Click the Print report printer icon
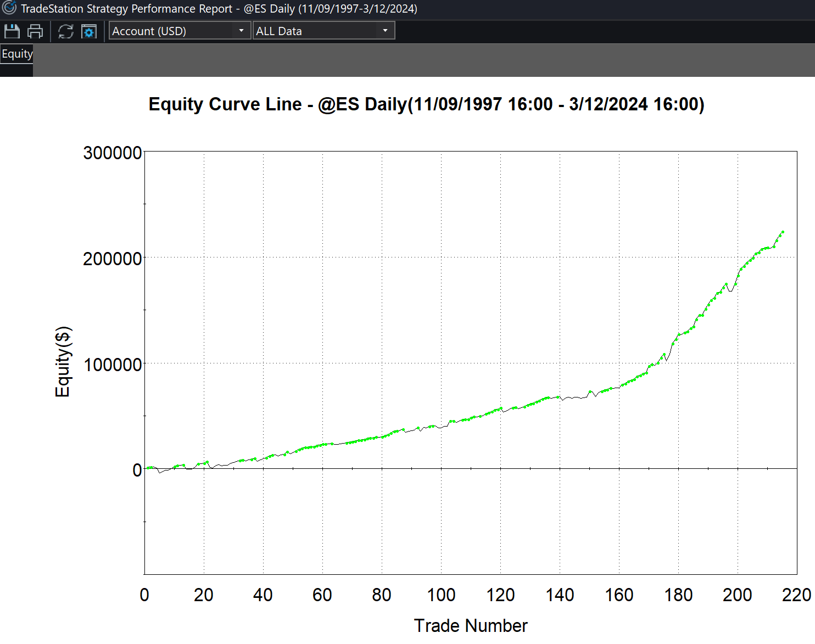 click(x=35, y=31)
